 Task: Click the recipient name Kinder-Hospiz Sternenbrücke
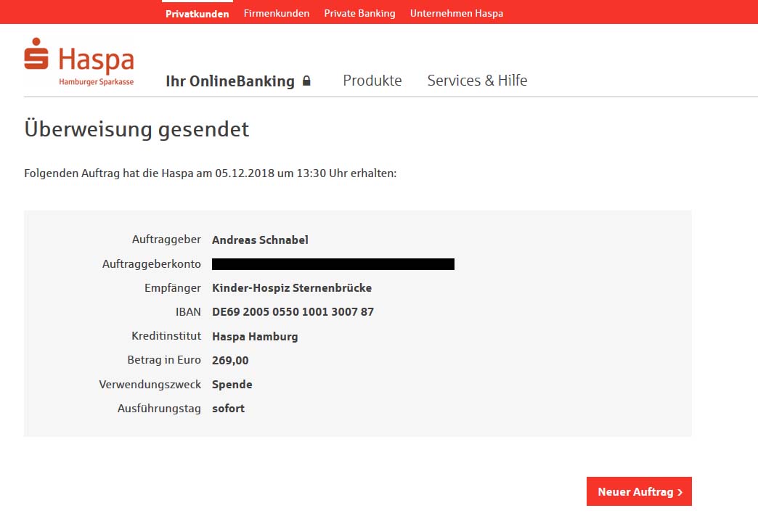pos(291,288)
